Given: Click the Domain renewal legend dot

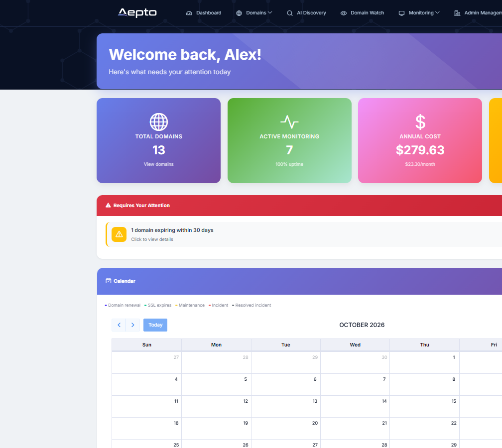Looking at the screenshot, I should [x=106, y=305].
